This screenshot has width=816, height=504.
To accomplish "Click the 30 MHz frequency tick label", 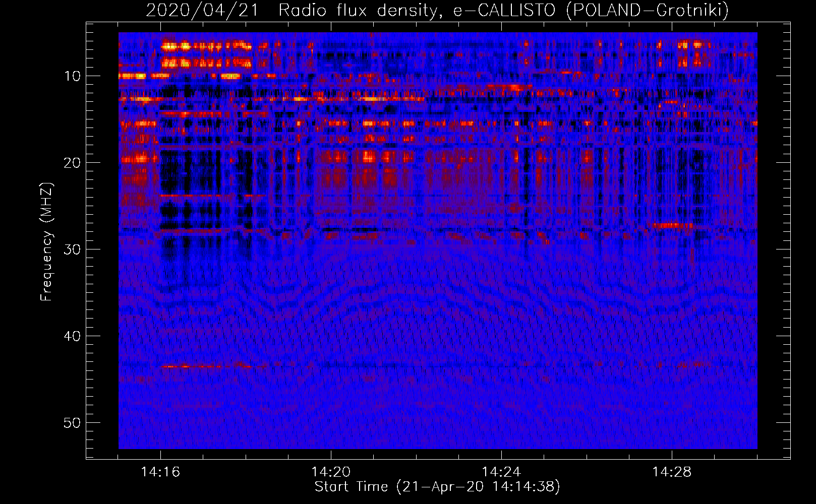I will 72,249.
